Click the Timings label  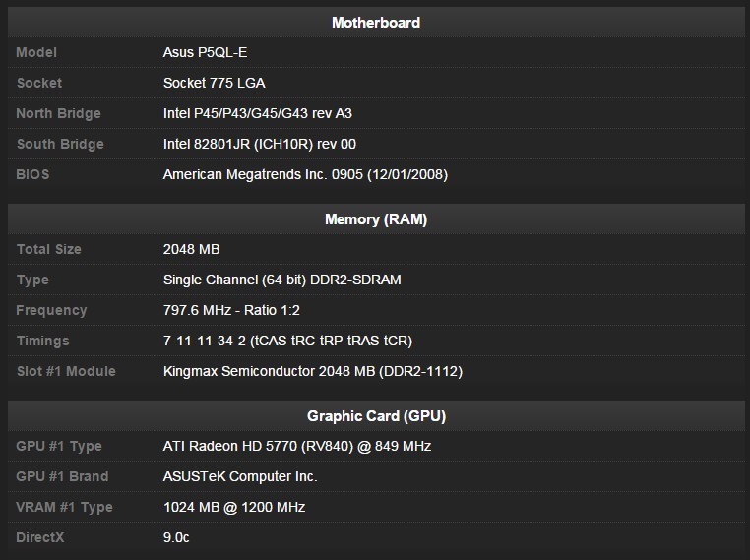(x=43, y=341)
